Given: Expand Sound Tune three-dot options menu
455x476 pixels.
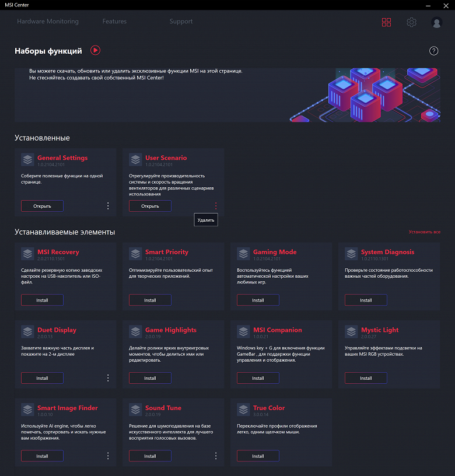Looking at the screenshot, I should point(216,456).
